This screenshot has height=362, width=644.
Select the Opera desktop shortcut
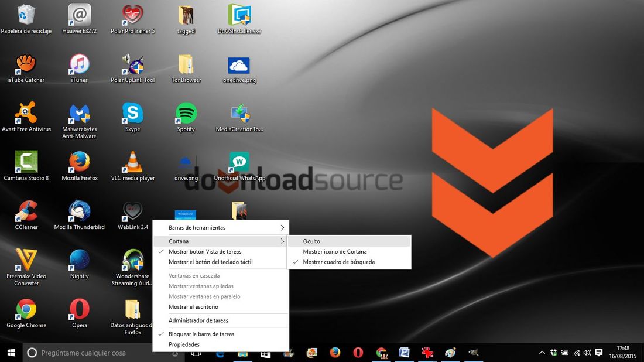79,313
